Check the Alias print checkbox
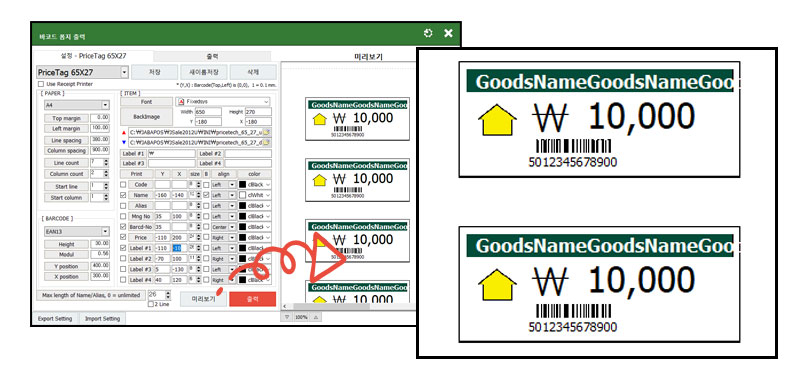 pyautogui.click(x=123, y=206)
